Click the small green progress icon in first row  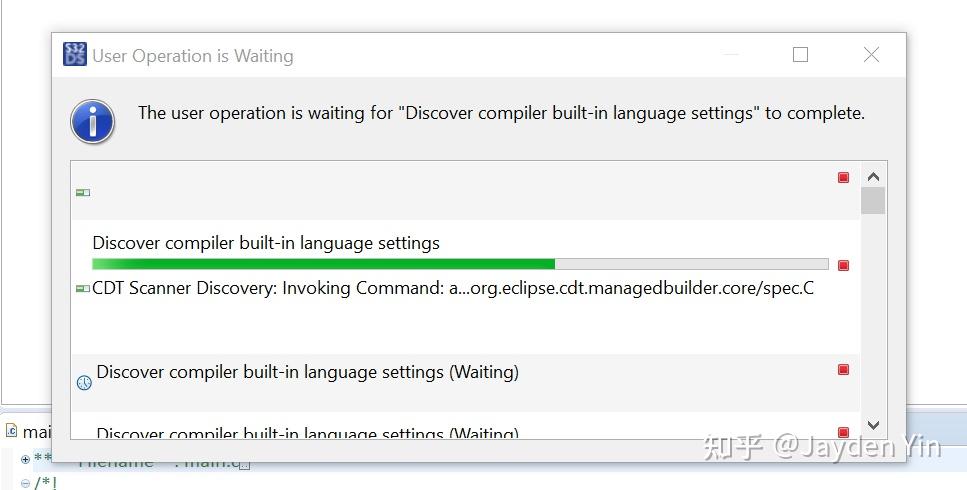83,192
